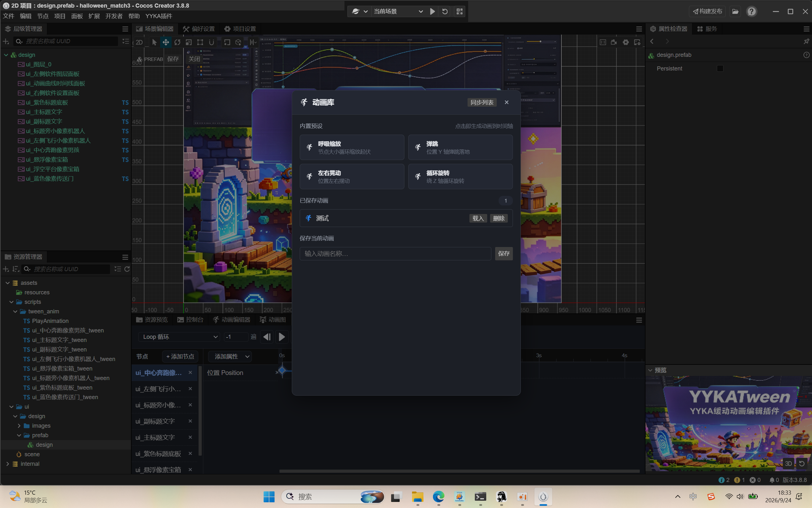Pin the inspector panel

click(x=806, y=41)
